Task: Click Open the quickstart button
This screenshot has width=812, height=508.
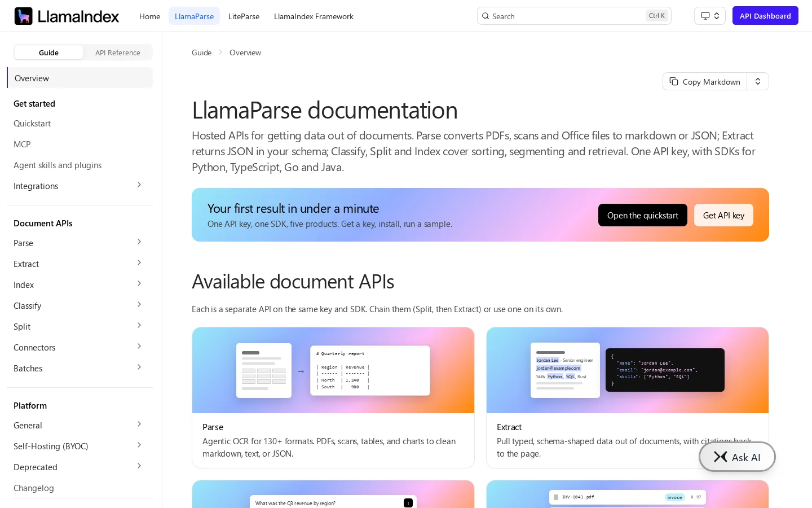Action: 643,215
